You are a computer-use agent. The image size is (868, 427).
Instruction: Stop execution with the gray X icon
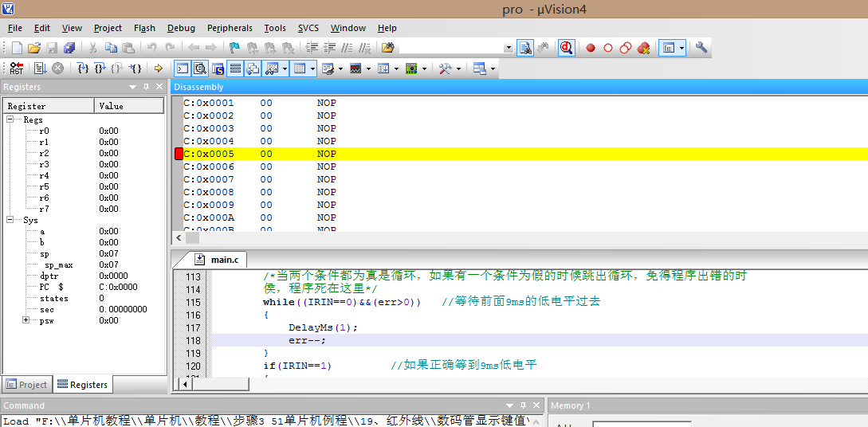click(58, 69)
